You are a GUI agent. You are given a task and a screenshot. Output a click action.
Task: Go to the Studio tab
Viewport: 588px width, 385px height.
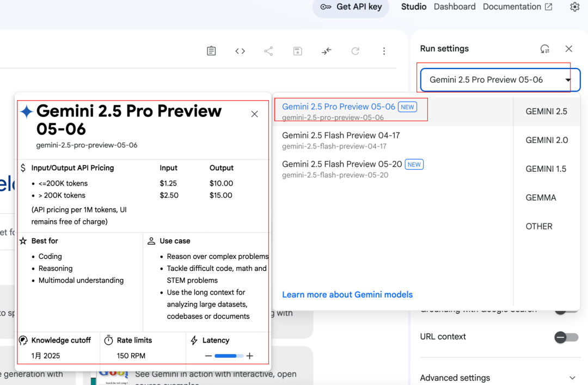414,7
